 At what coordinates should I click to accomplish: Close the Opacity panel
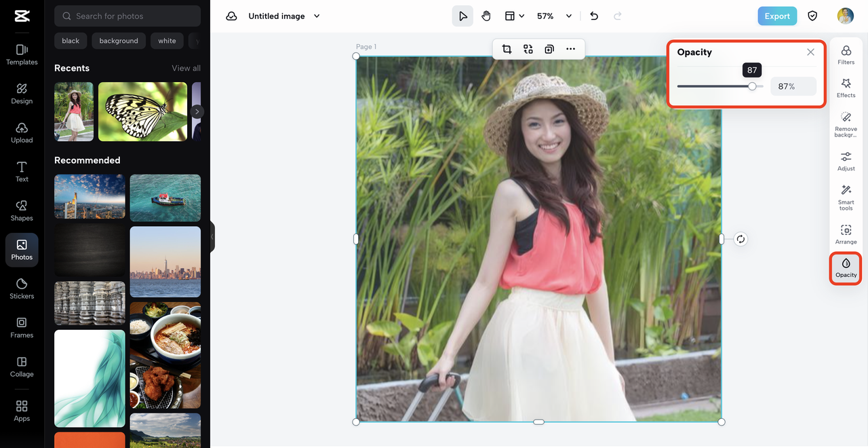pos(810,52)
